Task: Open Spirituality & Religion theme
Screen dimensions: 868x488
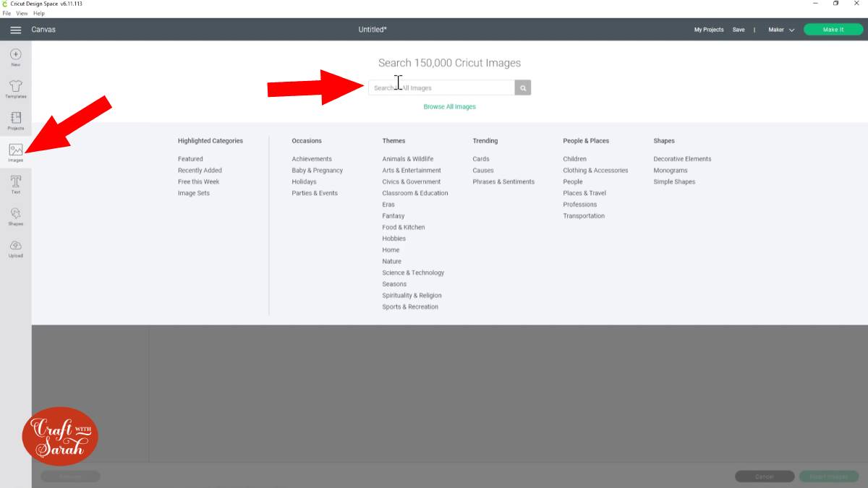Action: (412, 295)
